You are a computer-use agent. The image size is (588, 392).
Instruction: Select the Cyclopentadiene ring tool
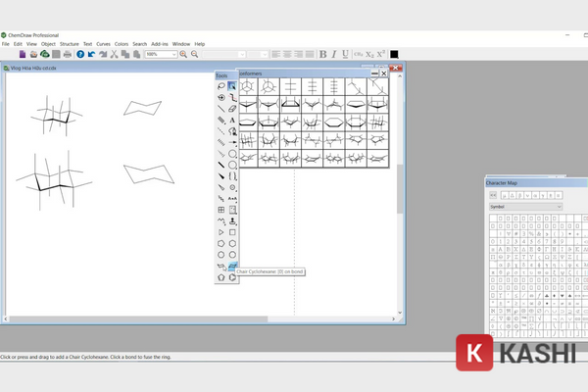(221, 277)
